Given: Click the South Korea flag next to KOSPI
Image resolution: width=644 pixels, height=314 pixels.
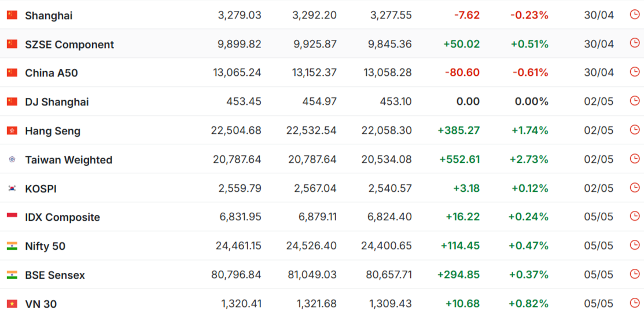Looking at the screenshot, I should (x=12, y=188).
